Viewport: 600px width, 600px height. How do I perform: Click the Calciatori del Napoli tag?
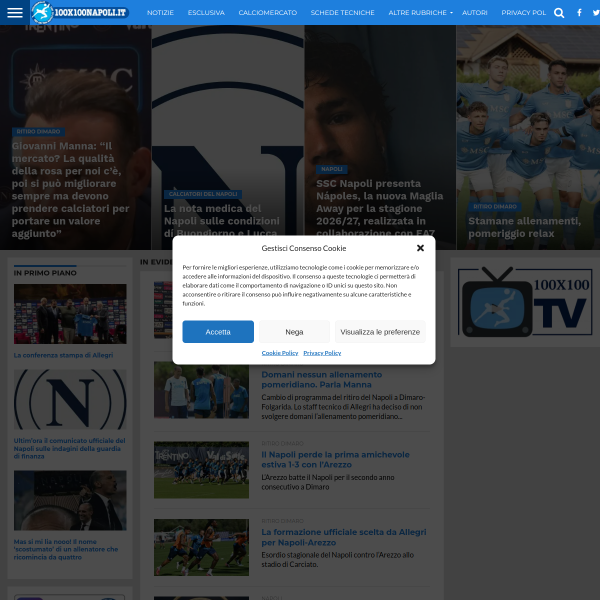point(203,194)
